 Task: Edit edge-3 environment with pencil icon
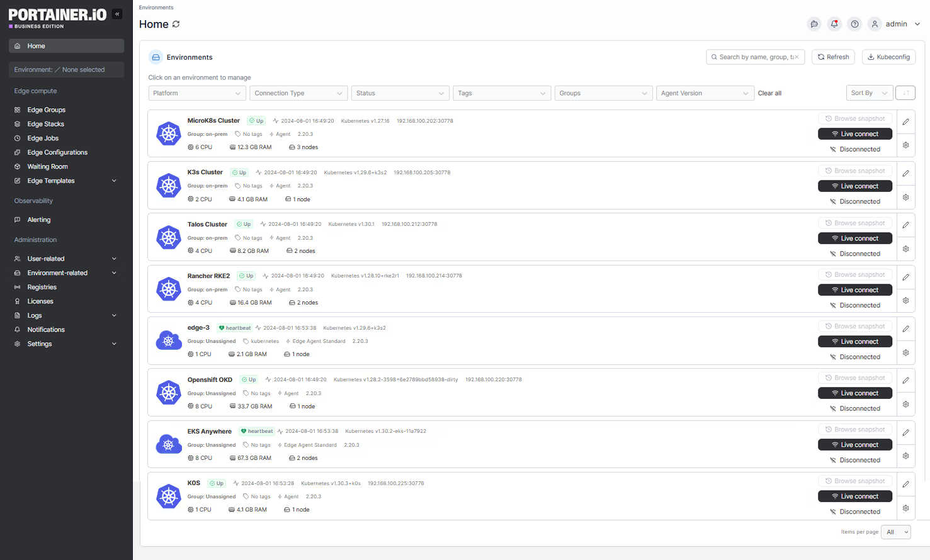coord(905,328)
